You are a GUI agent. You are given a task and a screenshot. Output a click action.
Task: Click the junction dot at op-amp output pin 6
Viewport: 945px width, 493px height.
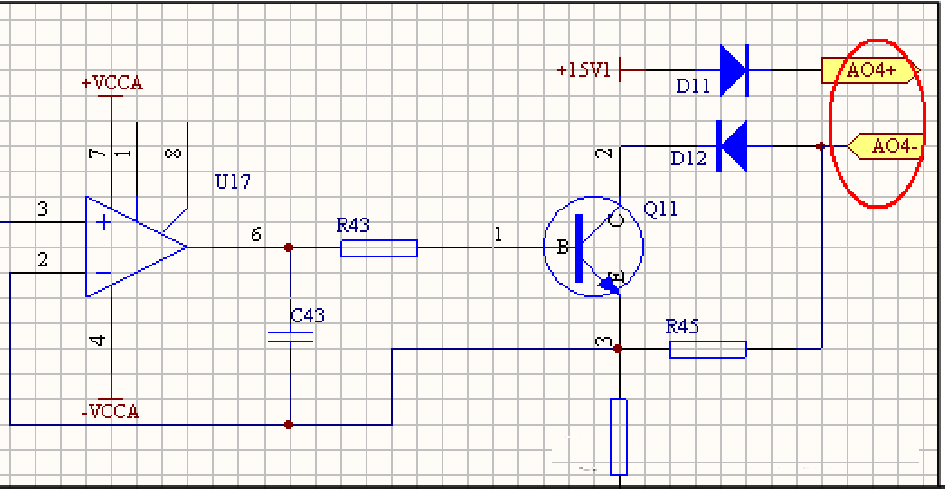tap(289, 247)
